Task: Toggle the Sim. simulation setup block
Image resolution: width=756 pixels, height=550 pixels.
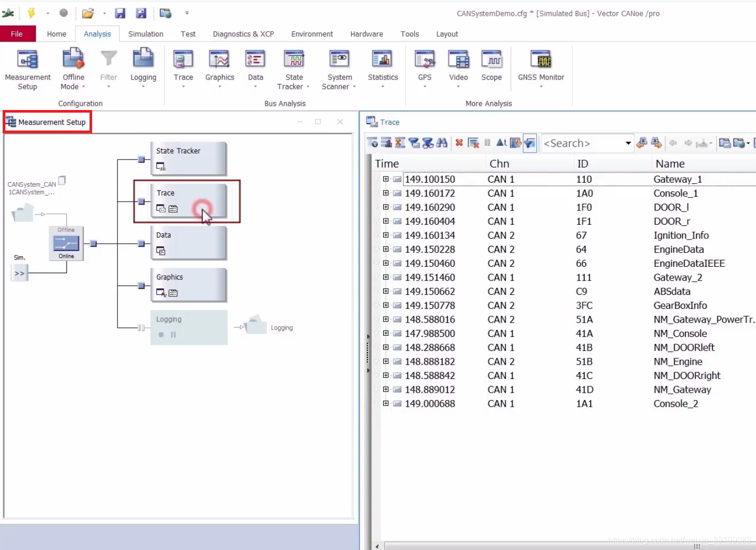Action: point(19,273)
